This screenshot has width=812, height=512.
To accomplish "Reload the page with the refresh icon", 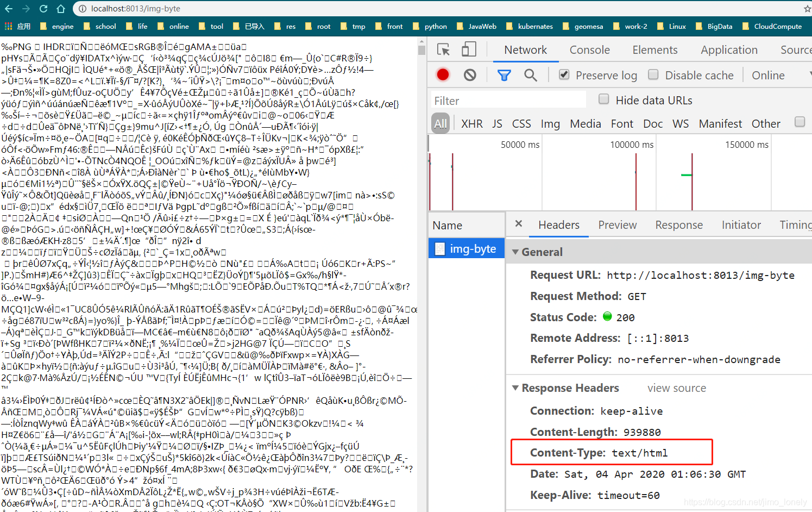I will click(x=43, y=8).
